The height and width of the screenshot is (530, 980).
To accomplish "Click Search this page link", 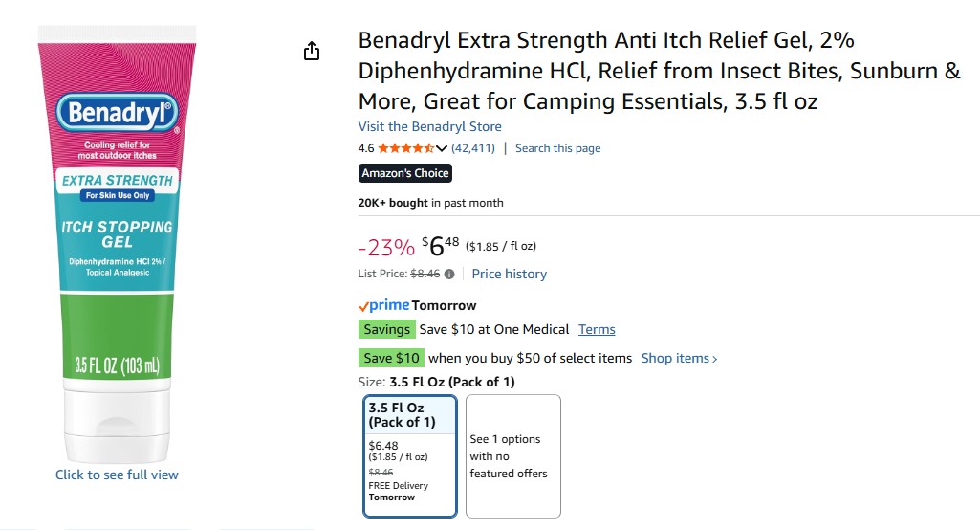I will (x=557, y=148).
